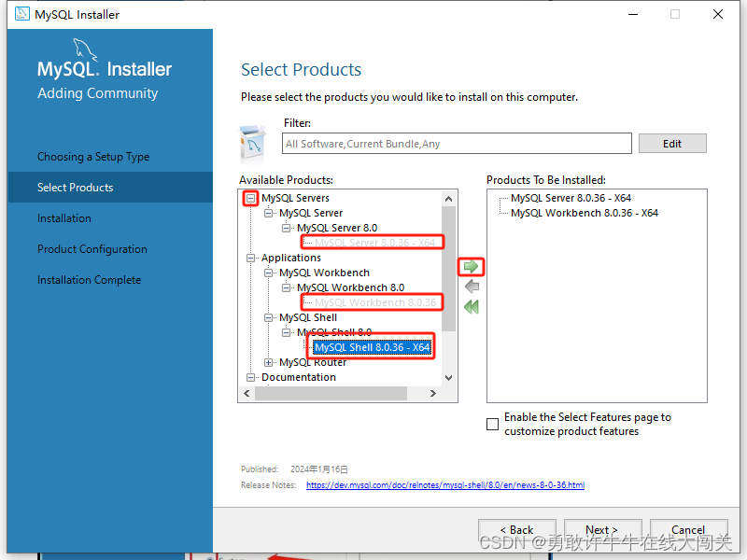Minimize the MySQL Installer window
Viewport: 747px width, 560px height.
pos(633,14)
